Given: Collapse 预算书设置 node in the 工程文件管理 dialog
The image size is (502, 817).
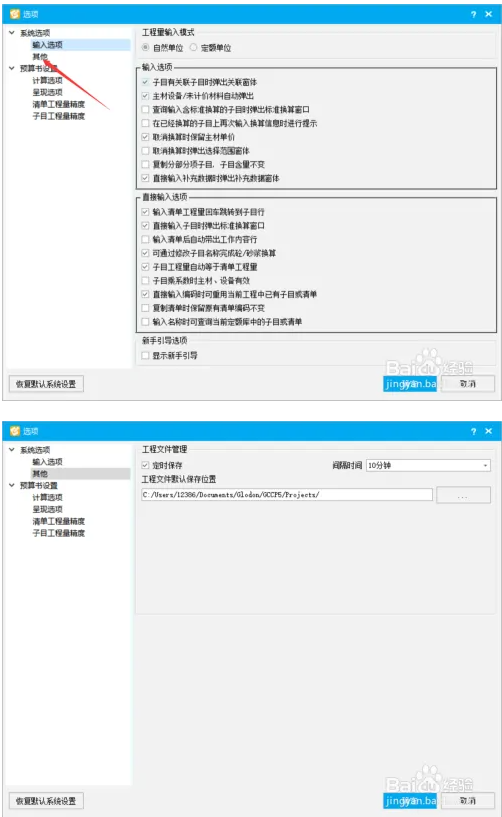Looking at the screenshot, I should (12, 485).
